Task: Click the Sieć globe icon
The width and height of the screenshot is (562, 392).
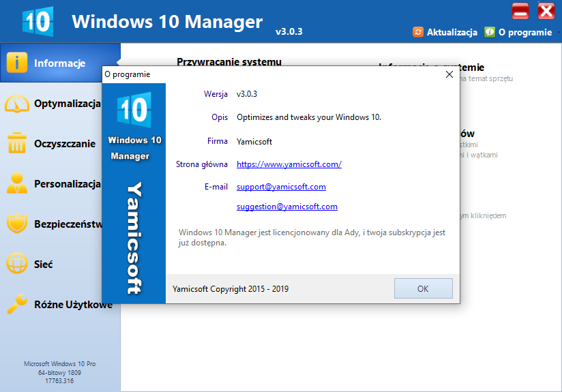Action: (x=17, y=263)
